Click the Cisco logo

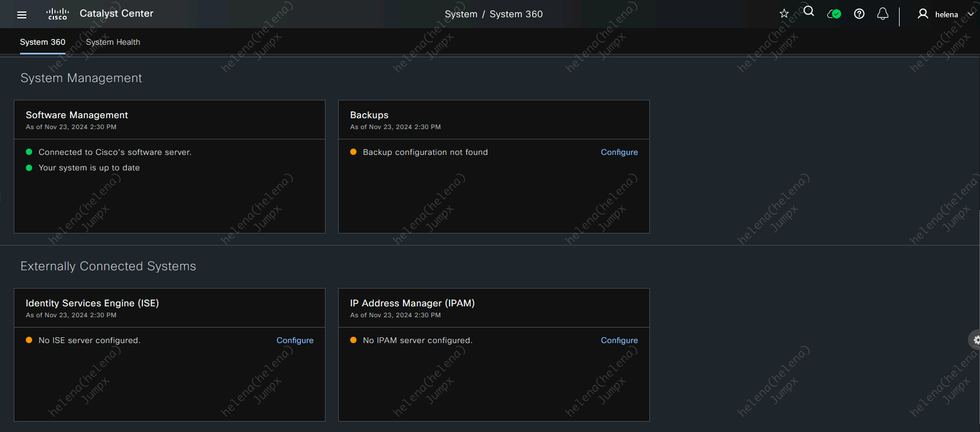point(57,14)
